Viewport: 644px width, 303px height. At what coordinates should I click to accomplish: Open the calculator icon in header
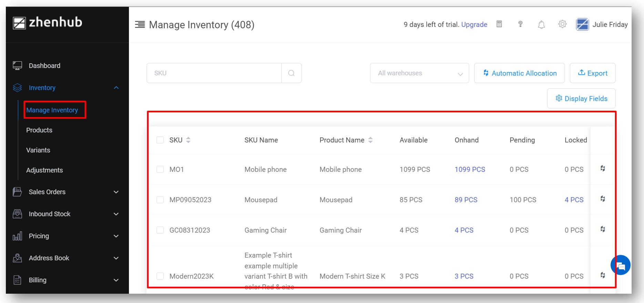coord(499,24)
